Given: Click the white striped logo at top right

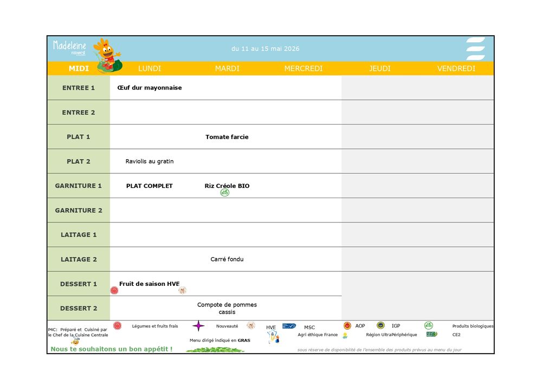Looking at the screenshot, I should [476, 49].
